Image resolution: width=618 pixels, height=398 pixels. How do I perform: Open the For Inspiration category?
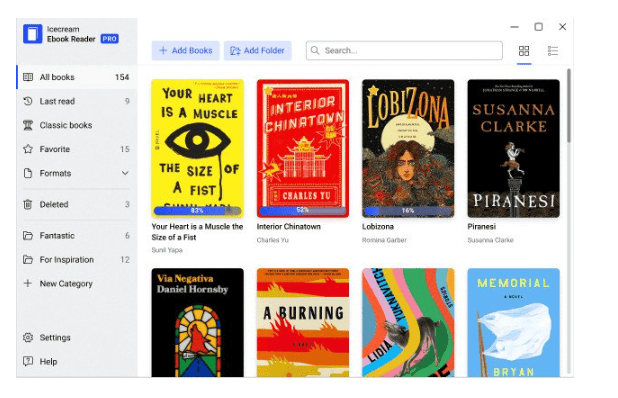77,260
